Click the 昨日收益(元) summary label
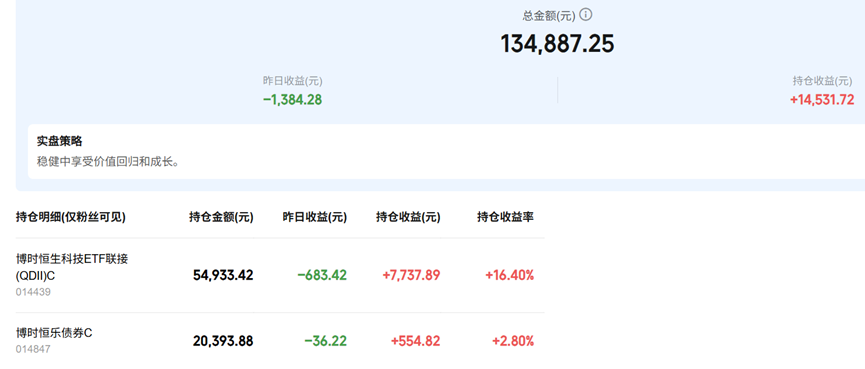The height and width of the screenshot is (369, 865). pyautogui.click(x=292, y=81)
